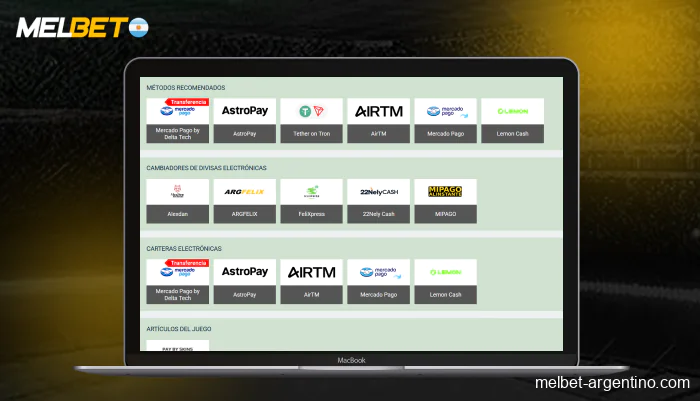Viewport: 700px width, 401px height.
Task: Select AirTM in the Carteras Electrónicas section
Action: point(311,281)
